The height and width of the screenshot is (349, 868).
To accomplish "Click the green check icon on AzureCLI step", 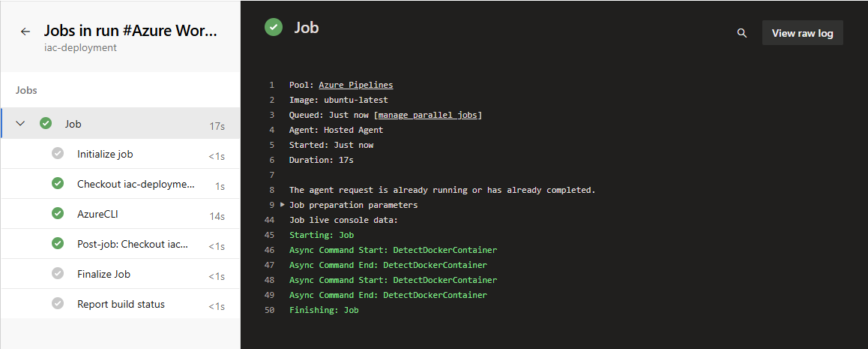I will point(58,213).
